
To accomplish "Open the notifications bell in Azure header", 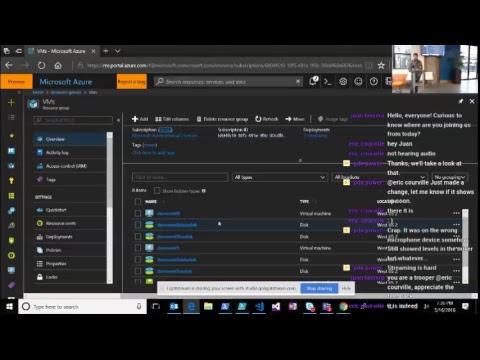I will [313, 81].
